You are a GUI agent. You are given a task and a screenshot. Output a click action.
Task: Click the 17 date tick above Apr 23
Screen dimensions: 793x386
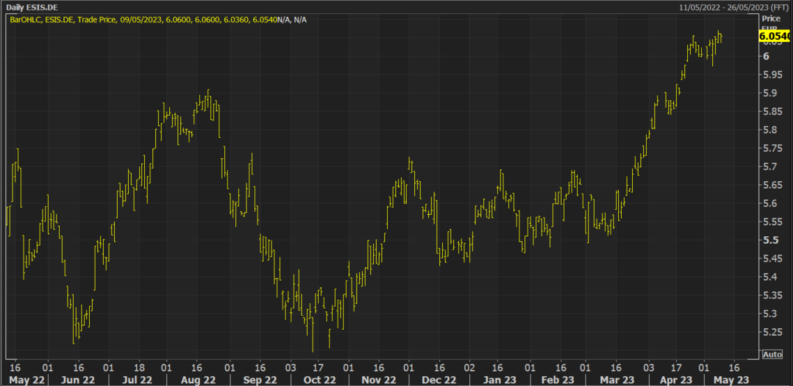[676, 367]
